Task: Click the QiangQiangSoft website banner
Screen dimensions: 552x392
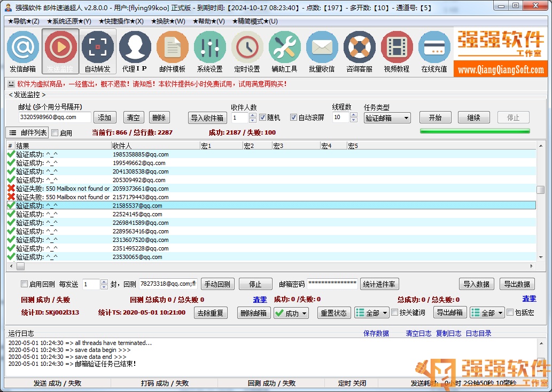Action: pyautogui.click(x=501, y=69)
